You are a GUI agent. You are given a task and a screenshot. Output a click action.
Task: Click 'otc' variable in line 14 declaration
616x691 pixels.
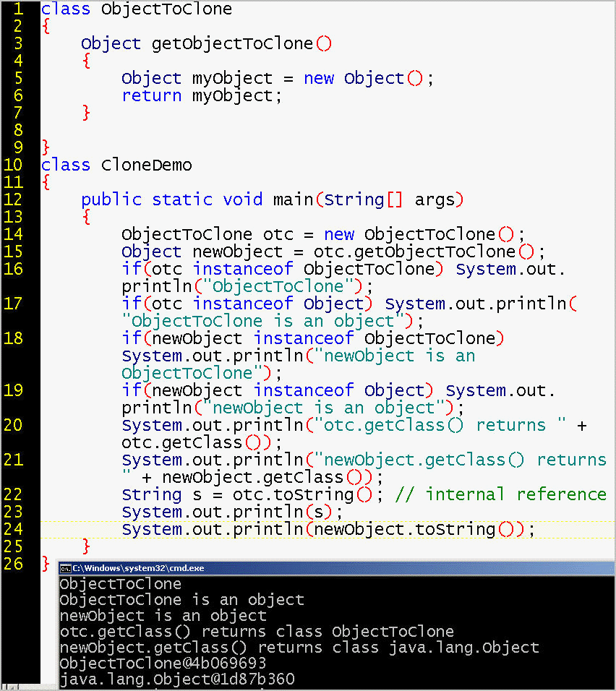pos(278,234)
